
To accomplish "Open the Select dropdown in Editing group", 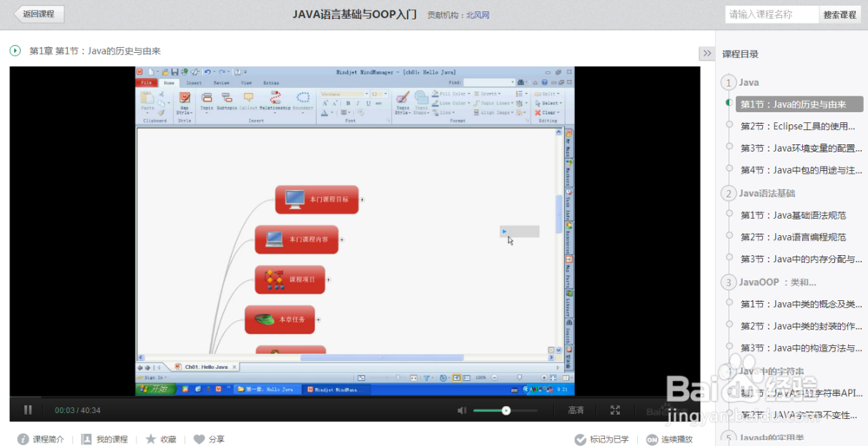I will pos(548,103).
